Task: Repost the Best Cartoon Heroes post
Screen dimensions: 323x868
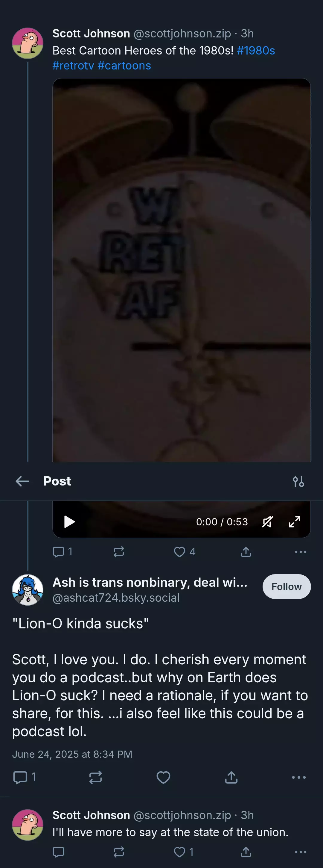Action: tap(119, 552)
